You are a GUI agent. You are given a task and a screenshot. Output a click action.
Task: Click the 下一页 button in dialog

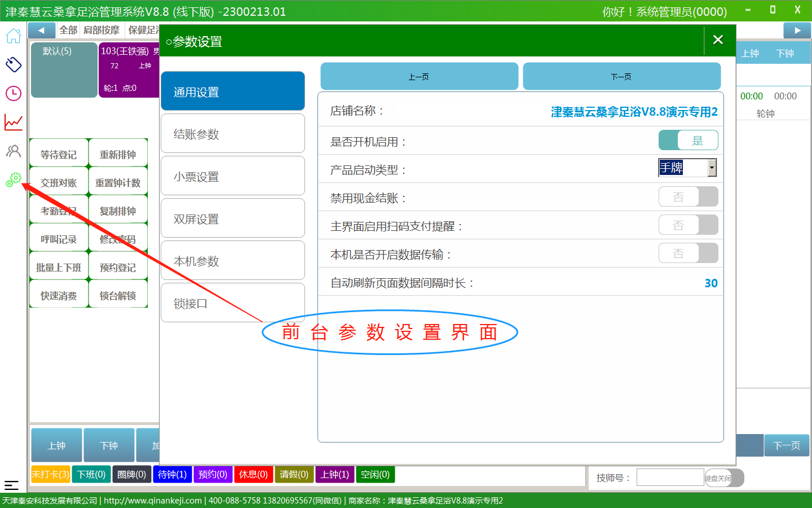coord(621,77)
